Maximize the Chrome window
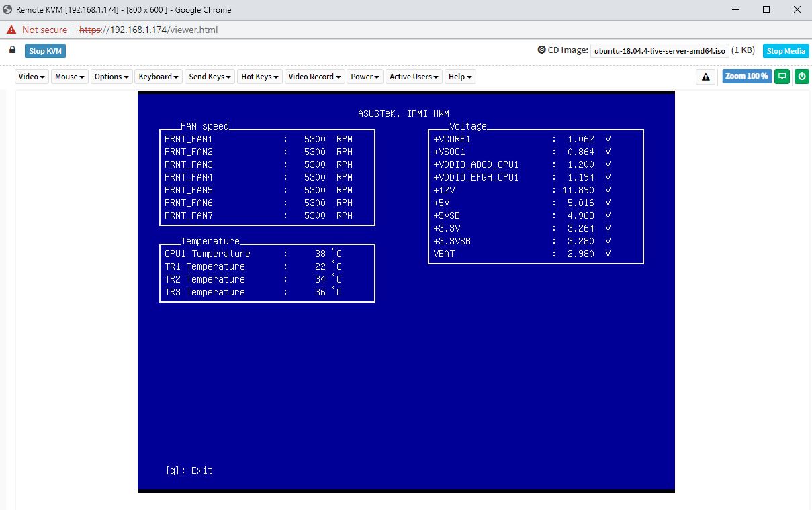This screenshot has height=510, width=812. coord(766,10)
